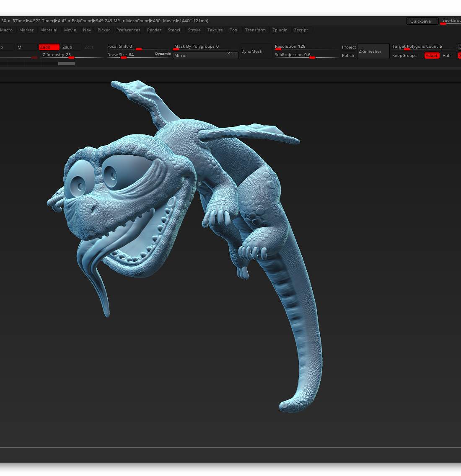Open the Stroke menu
Screen dimensions: 461x476
pyautogui.click(x=194, y=30)
